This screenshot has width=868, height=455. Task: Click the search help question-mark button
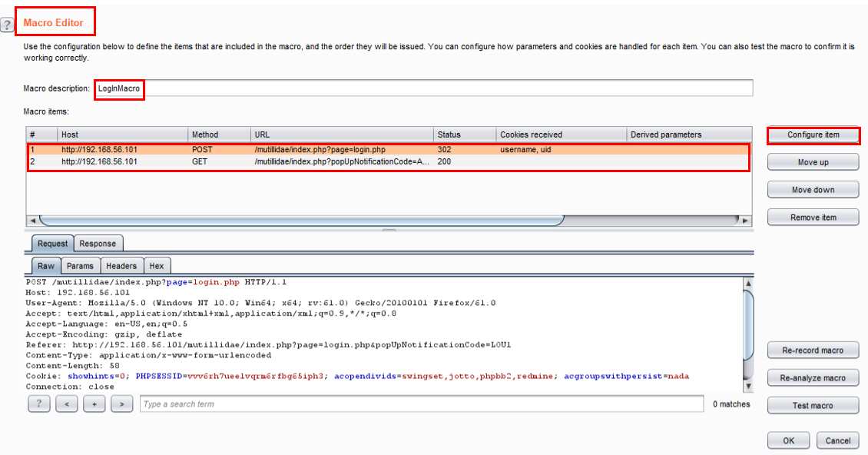38,404
